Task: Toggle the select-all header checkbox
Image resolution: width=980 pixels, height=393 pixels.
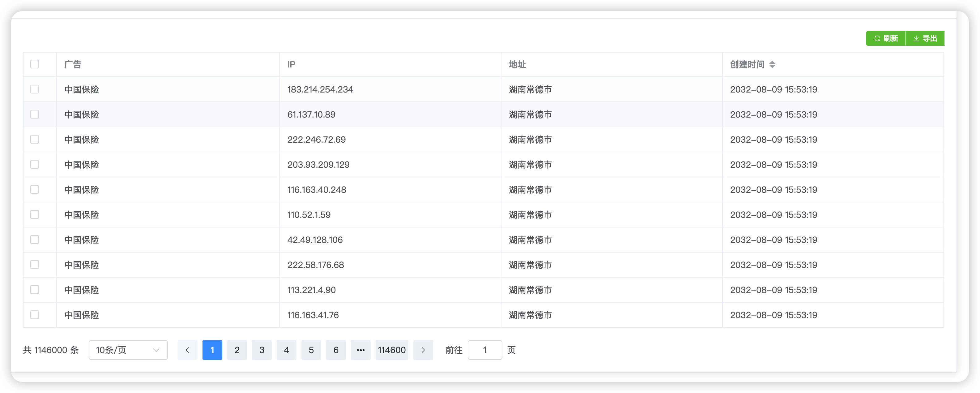Action: [x=35, y=64]
